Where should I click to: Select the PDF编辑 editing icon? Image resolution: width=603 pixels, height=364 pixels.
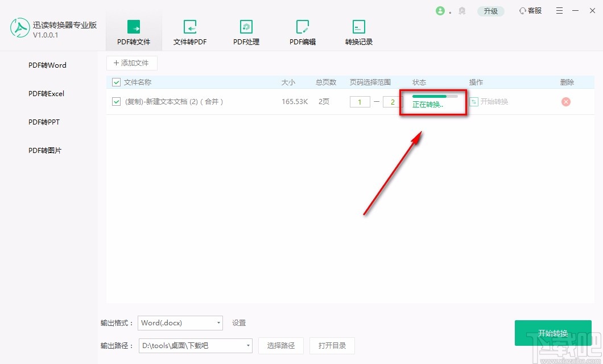pos(302,26)
